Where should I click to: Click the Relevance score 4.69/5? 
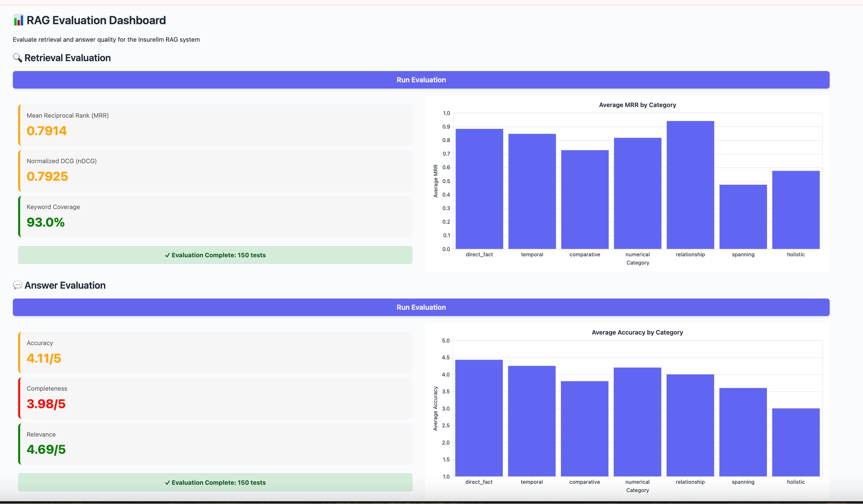point(46,449)
